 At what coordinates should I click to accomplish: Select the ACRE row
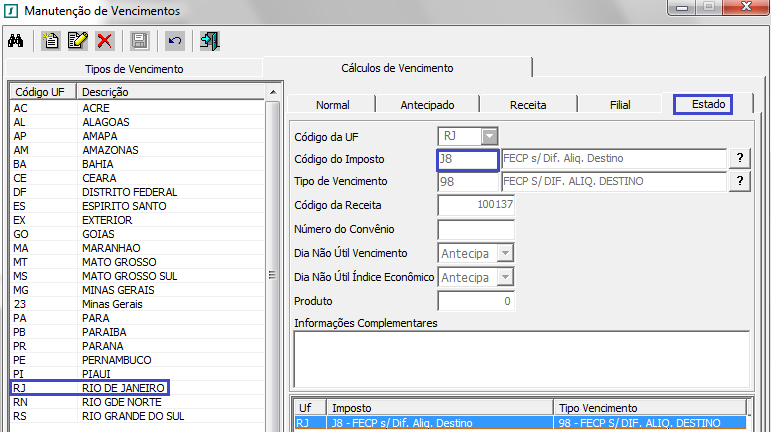(x=137, y=108)
